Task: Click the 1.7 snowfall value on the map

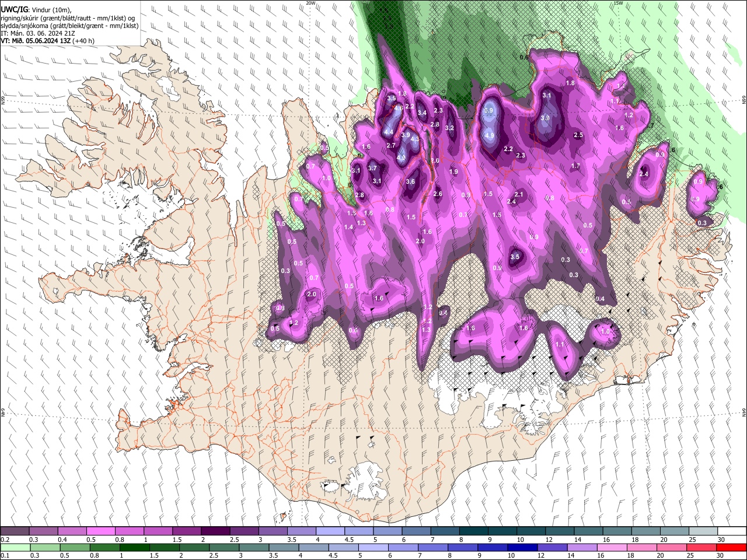Action: [575, 166]
